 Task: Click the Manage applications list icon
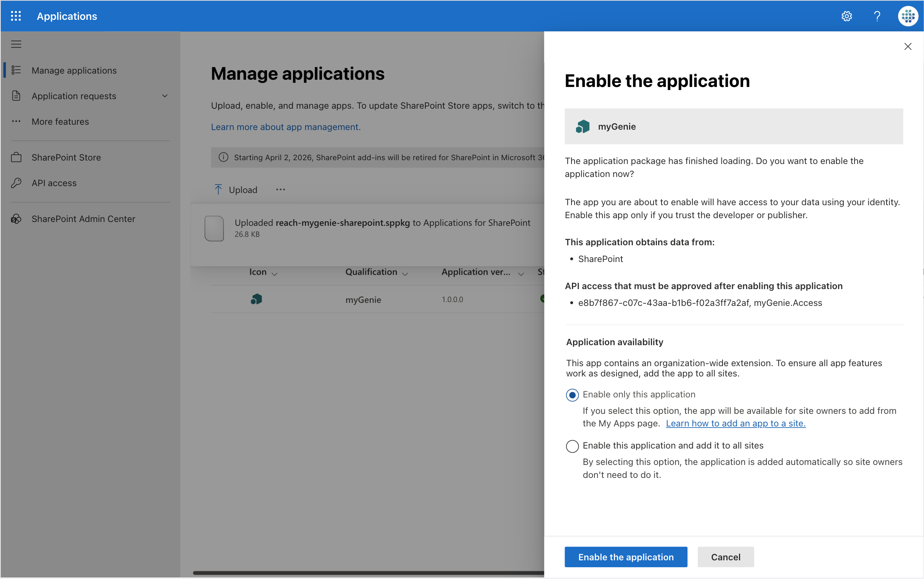pyautogui.click(x=16, y=70)
